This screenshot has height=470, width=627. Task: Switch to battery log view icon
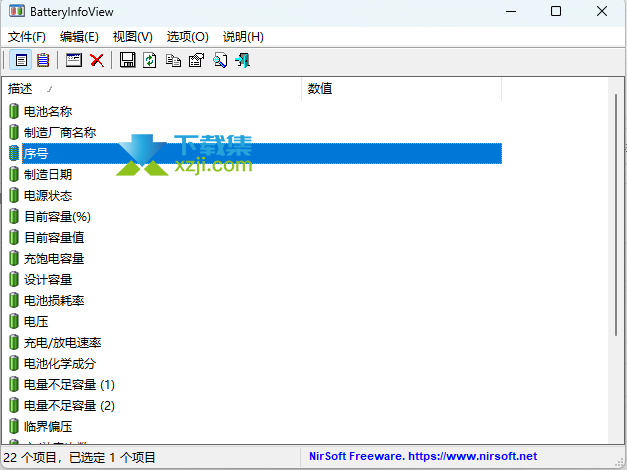coord(42,60)
